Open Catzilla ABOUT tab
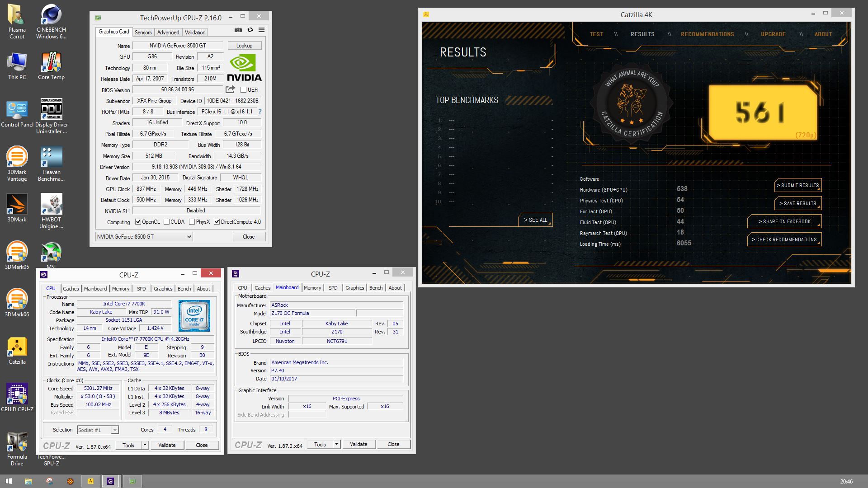Screen dimensions: 868x488 [823, 34]
